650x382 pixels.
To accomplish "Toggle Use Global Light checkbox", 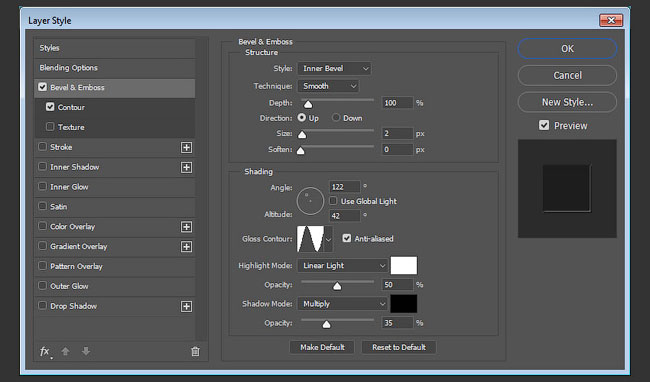I will pyautogui.click(x=333, y=201).
